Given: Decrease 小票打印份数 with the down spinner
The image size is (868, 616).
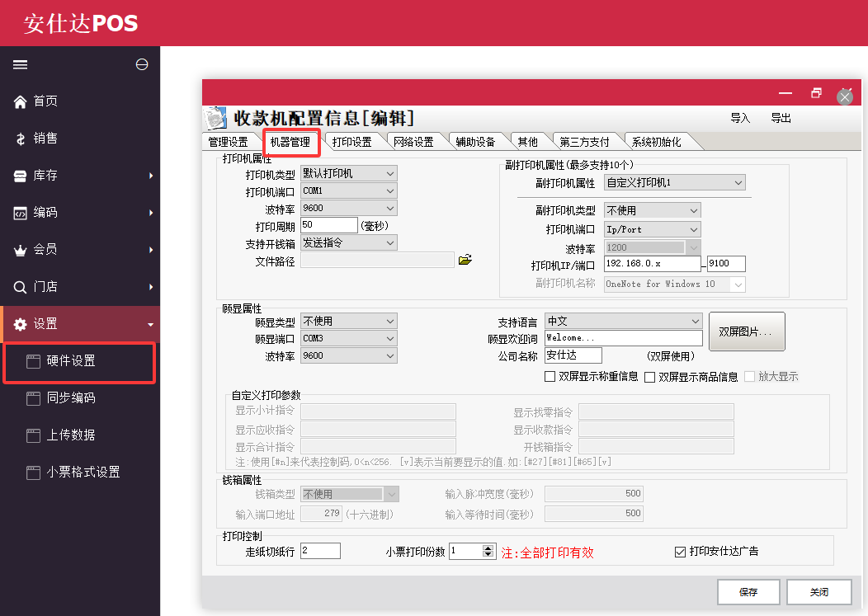Looking at the screenshot, I should click(x=488, y=555).
